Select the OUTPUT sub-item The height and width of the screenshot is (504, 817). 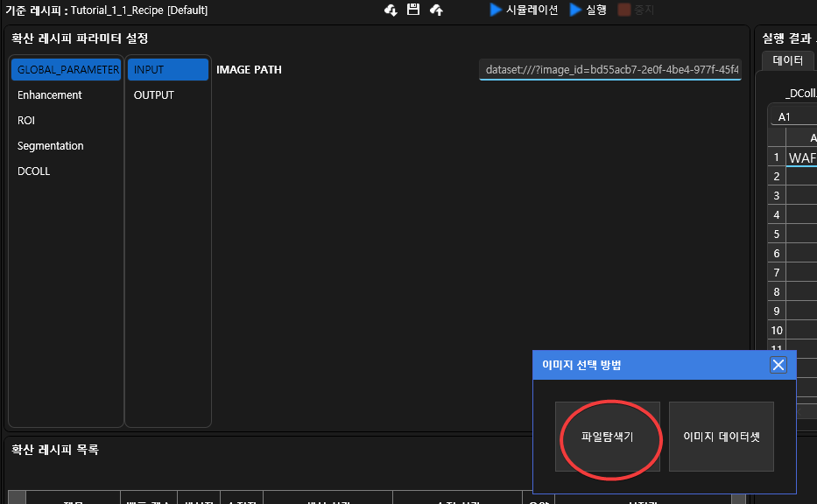point(154,95)
